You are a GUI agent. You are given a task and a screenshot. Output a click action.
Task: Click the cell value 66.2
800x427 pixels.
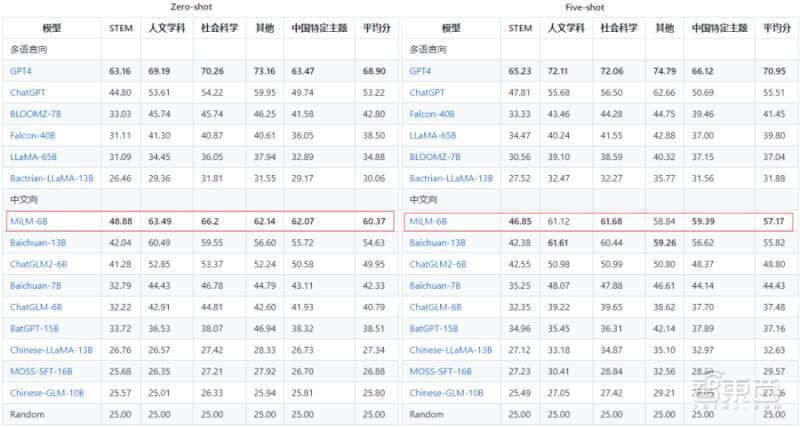(210, 221)
